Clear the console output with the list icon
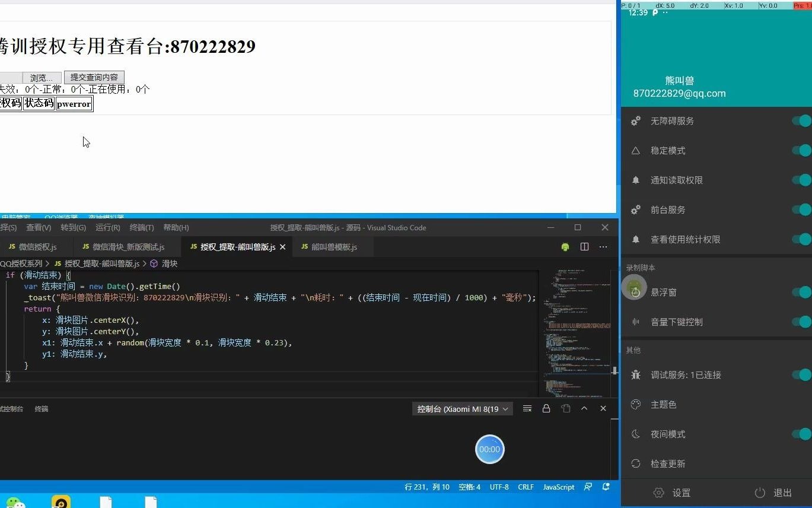Image resolution: width=812 pixels, height=508 pixels. click(x=527, y=408)
